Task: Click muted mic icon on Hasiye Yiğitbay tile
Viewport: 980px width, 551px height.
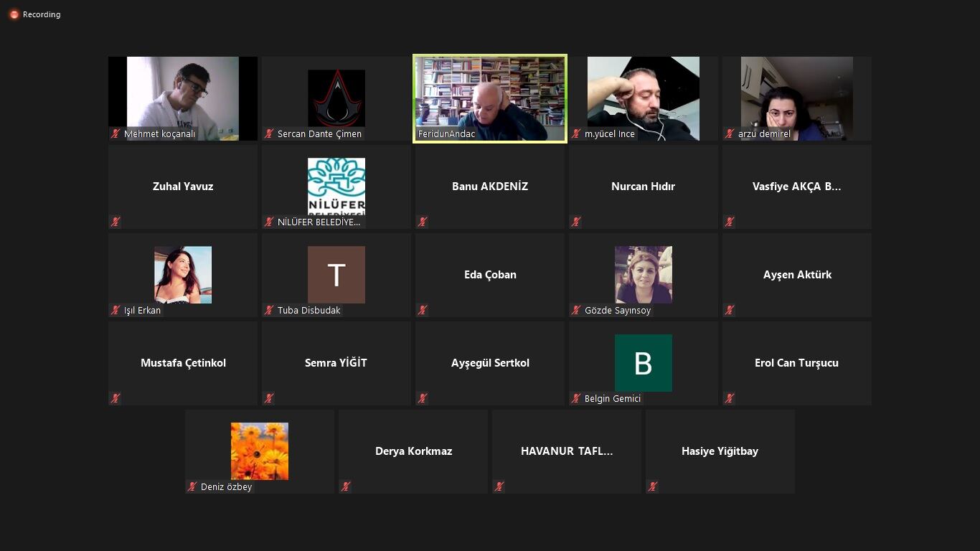Action: [x=653, y=486]
